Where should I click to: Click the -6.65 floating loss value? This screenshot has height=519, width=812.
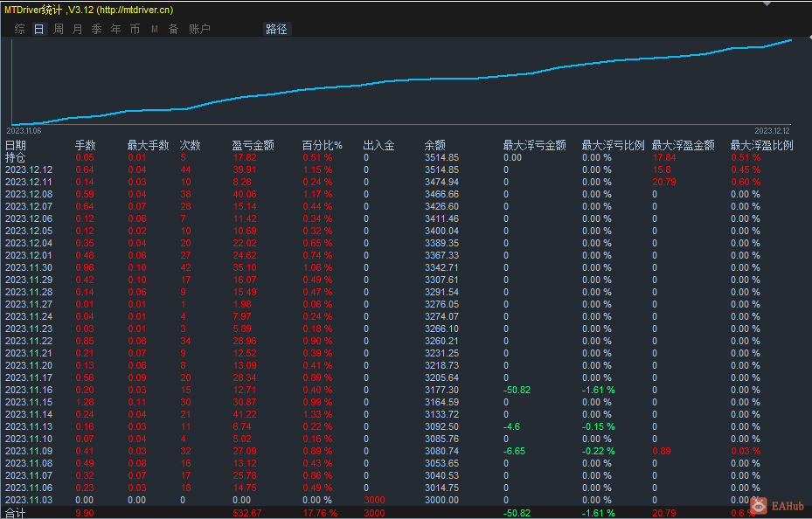[514, 451]
